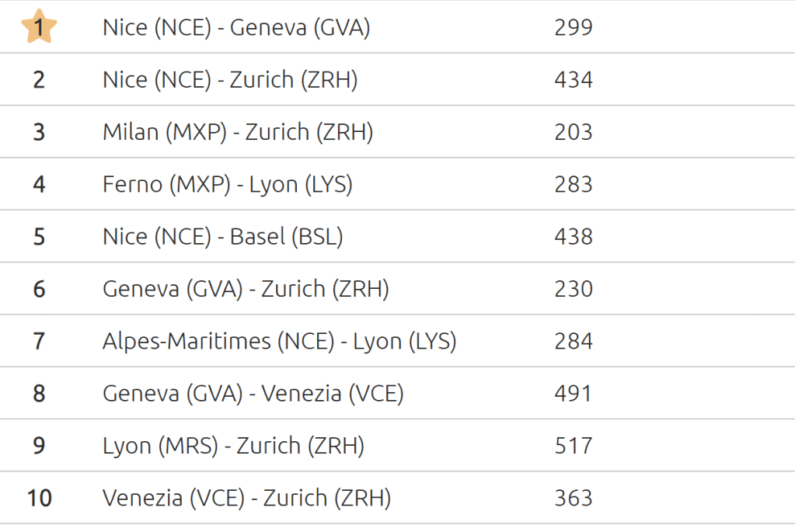Click the value 299 in first row
The height and width of the screenshot is (532, 795).
point(574,28)
